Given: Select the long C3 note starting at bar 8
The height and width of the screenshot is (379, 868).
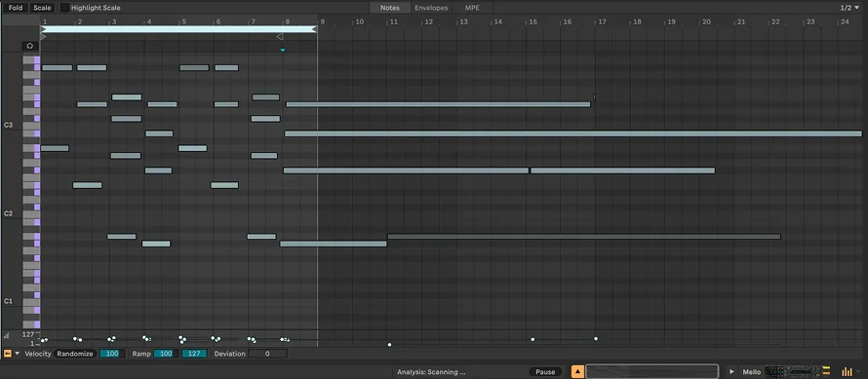Looking at the screenshot, I should point(573,133).
